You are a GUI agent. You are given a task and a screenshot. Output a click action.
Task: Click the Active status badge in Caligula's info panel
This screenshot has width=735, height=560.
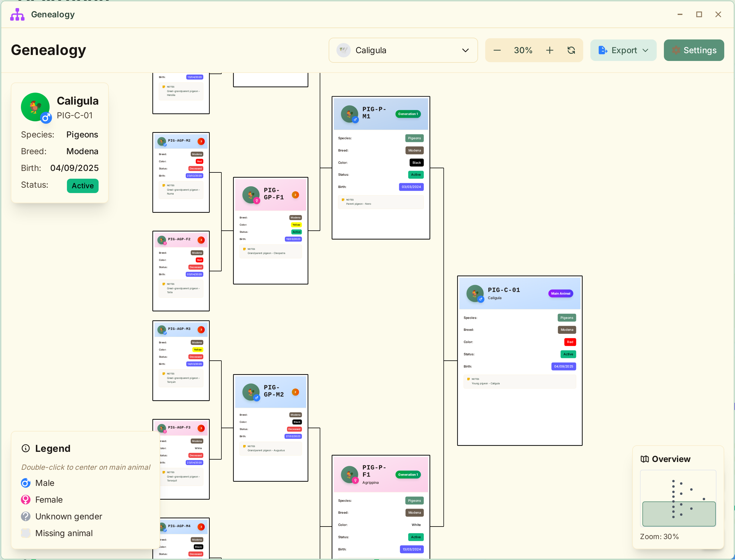(82, 186)
